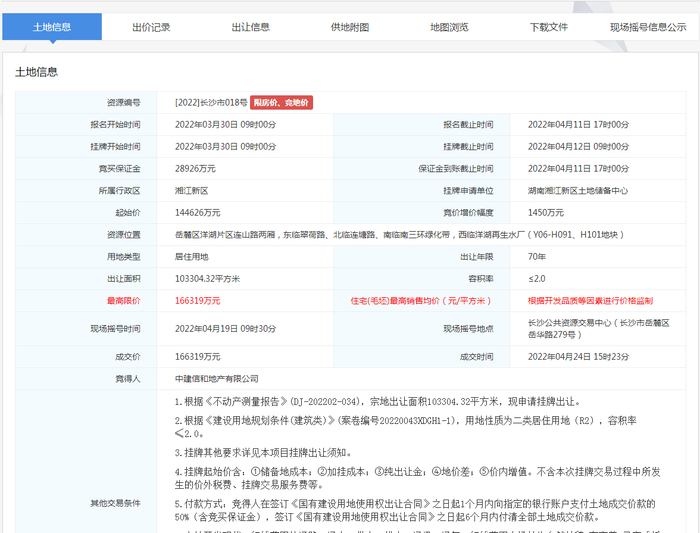Image resolution: width=700 pixels, height=533 pixels.
Task: Click the 报名开始时间 value 2022年03月30日 09时00分
Action: (x=225, y=125)
